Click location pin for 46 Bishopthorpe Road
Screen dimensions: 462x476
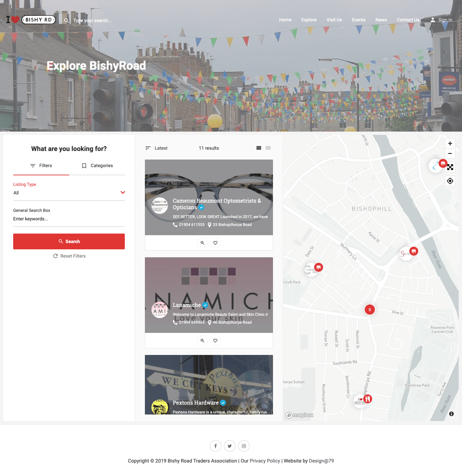(209, 322)
